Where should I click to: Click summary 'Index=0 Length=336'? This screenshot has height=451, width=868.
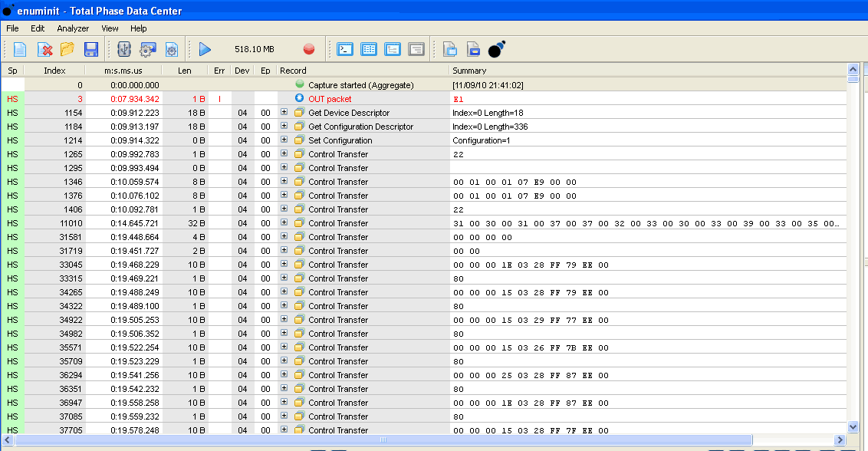coord(490,127)
